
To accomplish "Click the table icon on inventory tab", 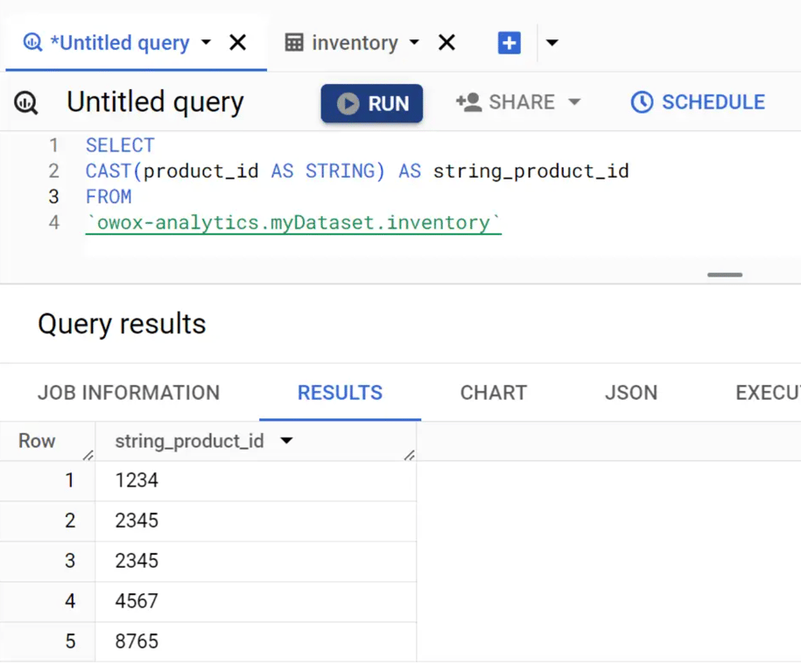I will (x=294, y=42).
